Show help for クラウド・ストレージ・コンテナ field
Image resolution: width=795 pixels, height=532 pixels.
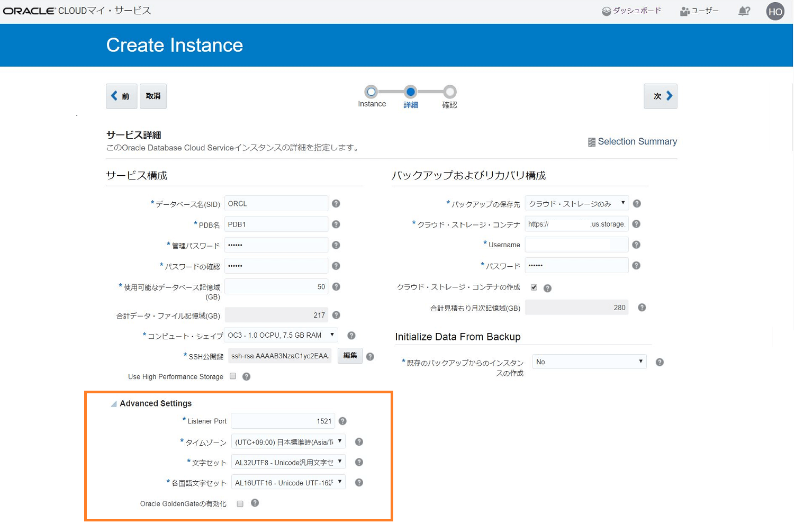click(x=636, y=224)
